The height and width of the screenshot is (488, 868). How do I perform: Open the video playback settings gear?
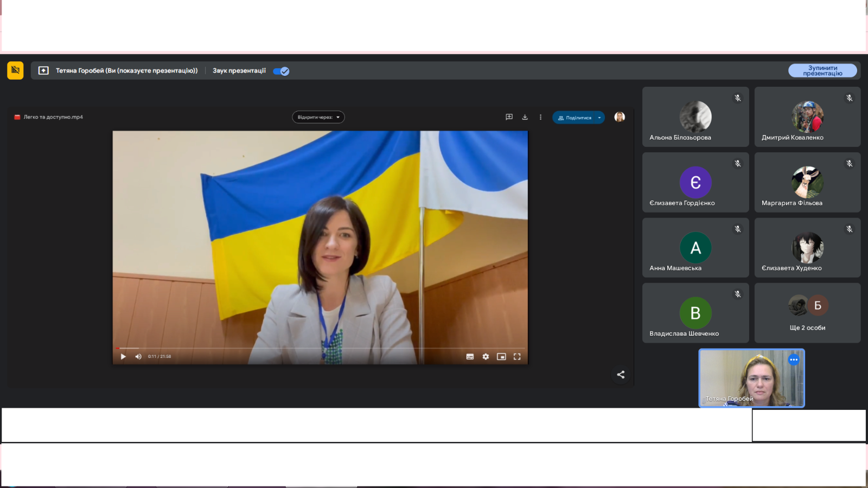pos(485,356)
